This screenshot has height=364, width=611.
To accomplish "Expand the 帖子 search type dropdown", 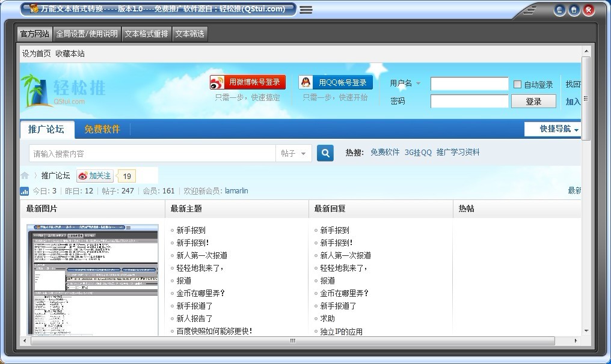I will tap(293, 154).
